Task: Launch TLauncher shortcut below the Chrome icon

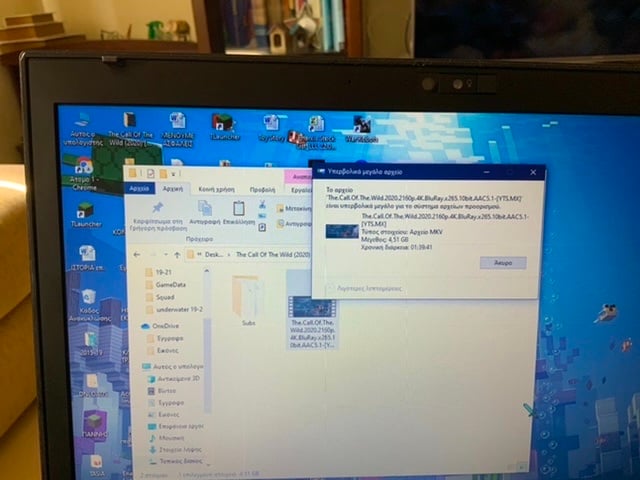Action: pyautogui.click(x=85, y=215)
